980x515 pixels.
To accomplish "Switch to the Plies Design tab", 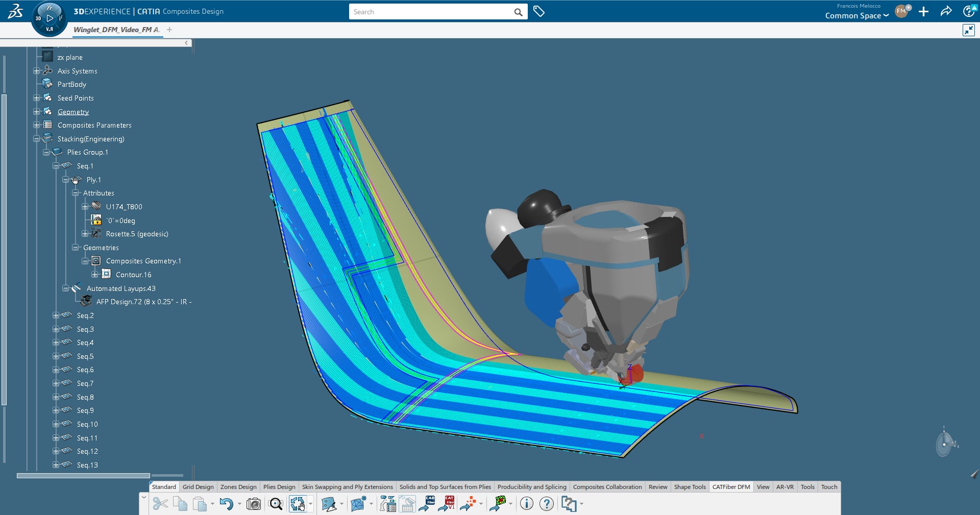I will point(279,487).
